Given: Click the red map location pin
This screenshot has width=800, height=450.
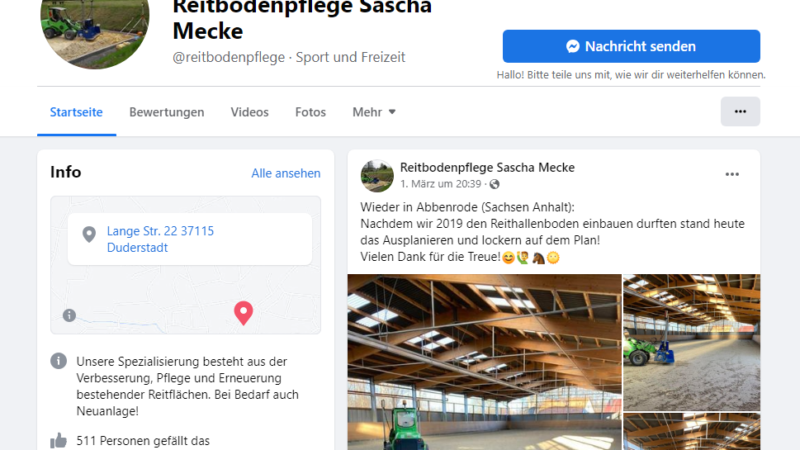Looking at the screenshot, I should click(243, 313).
